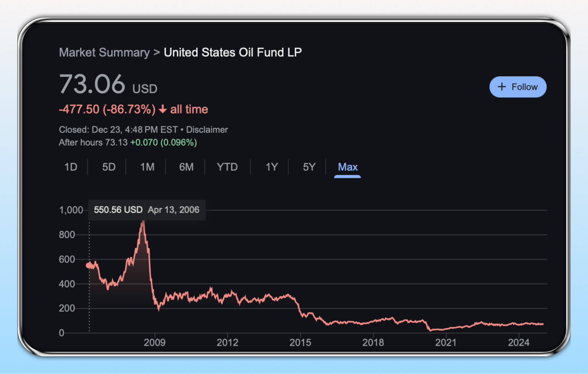Click the 2009 x-axis label
The width and height of the screenshot is (588, 374).
(155, 342)
